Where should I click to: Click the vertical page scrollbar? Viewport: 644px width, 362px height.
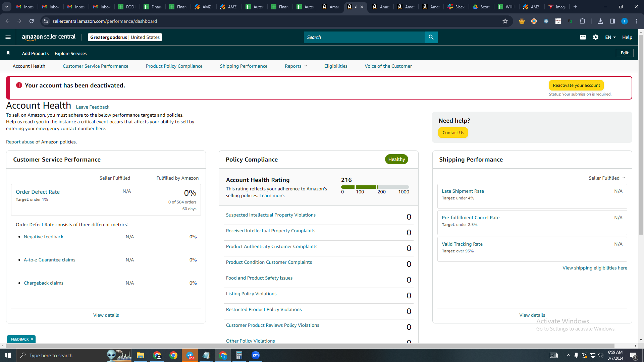click(x=641, y=134)
